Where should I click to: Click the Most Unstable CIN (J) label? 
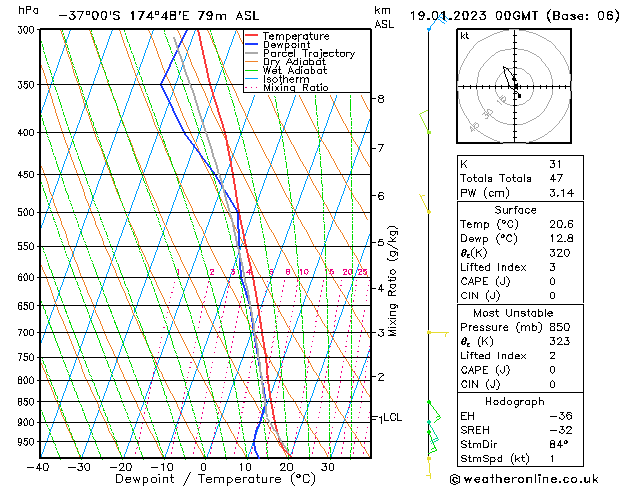(480, 384)
